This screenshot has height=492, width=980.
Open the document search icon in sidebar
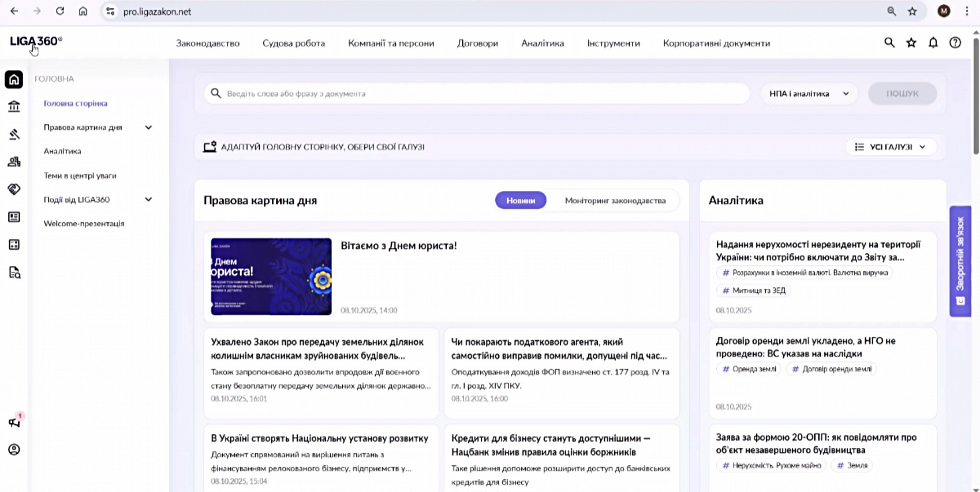(14, 272)
